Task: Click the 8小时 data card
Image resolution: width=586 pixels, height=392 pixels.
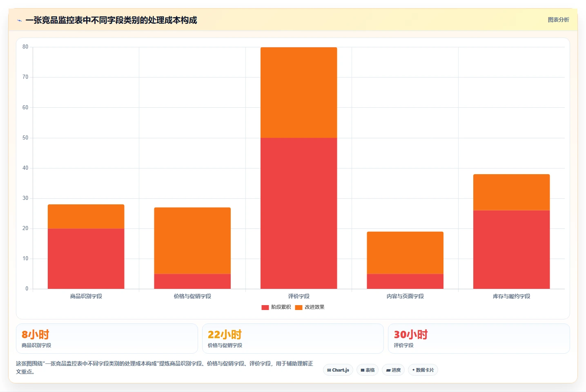Action: (x=107, y=339)
